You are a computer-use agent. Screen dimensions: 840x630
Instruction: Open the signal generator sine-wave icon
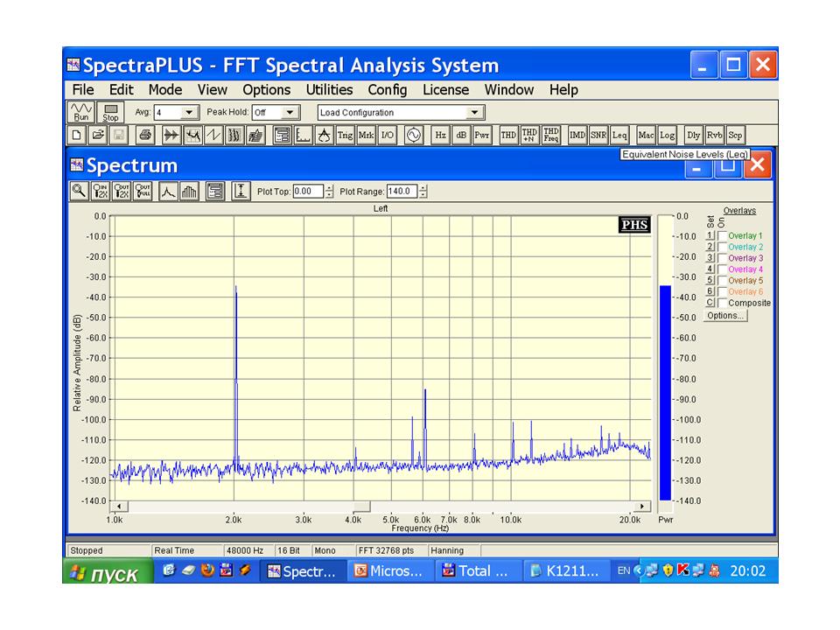point(414,135)
